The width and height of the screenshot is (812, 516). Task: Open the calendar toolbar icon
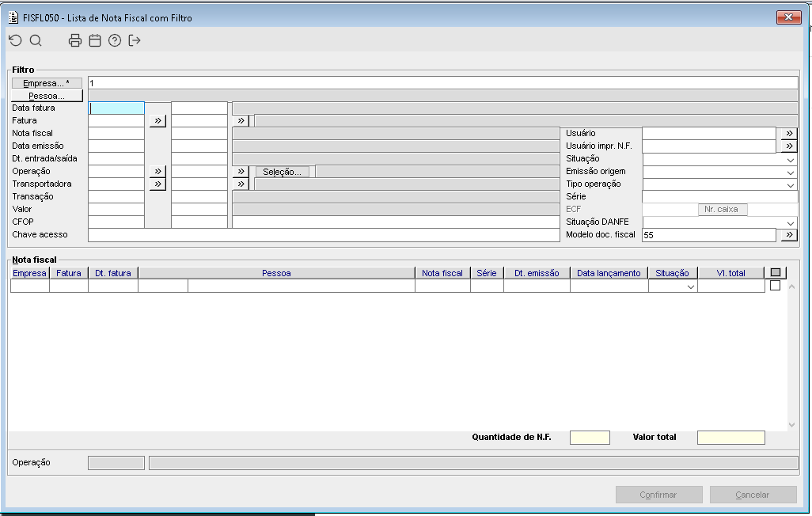click(x=95, y=40)
